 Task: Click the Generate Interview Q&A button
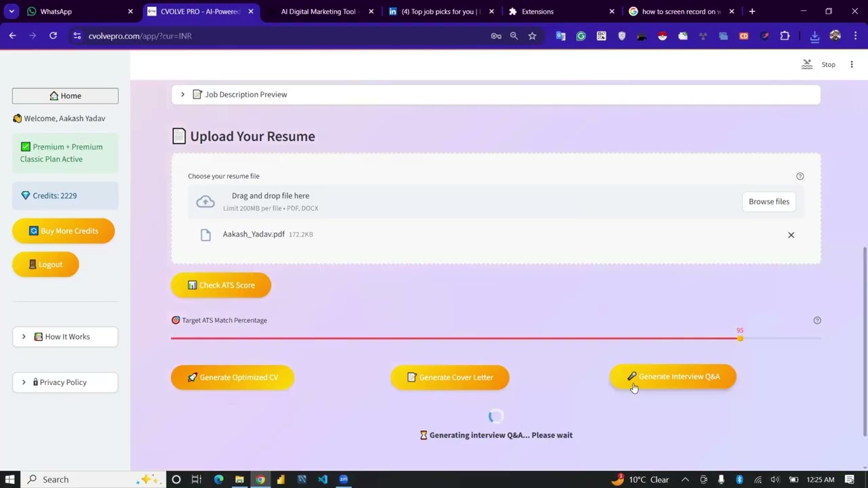(x=673, y=377)
